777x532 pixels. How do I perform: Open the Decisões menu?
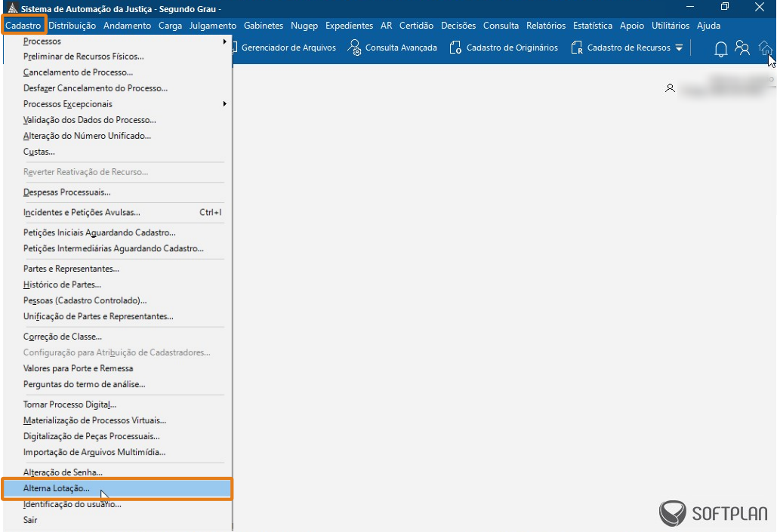[x=458, y=25]
